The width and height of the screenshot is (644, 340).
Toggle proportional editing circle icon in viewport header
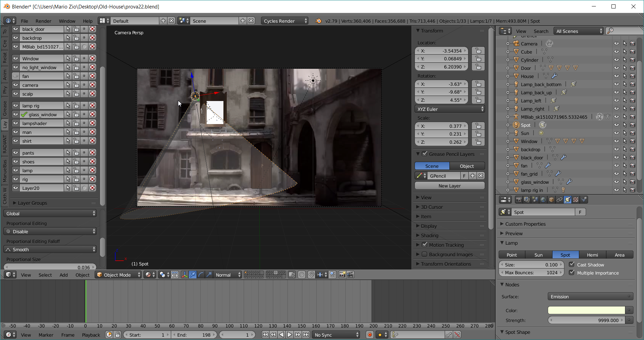click(x=301, y=275)
